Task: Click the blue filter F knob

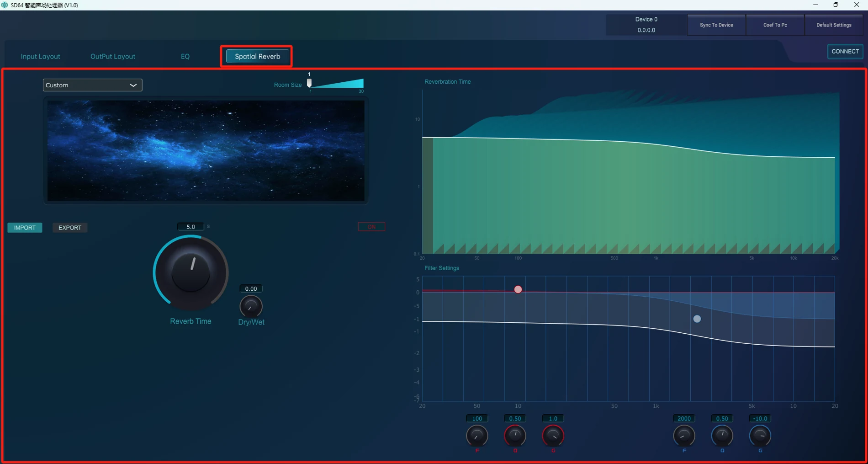Action: point(684,436)
